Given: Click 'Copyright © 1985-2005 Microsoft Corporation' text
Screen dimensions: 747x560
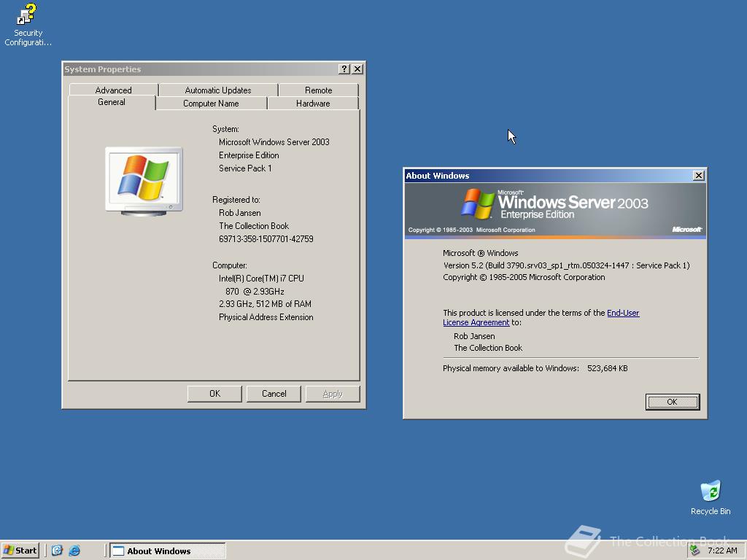Looking at the screenshot, I should click(524, 277).
